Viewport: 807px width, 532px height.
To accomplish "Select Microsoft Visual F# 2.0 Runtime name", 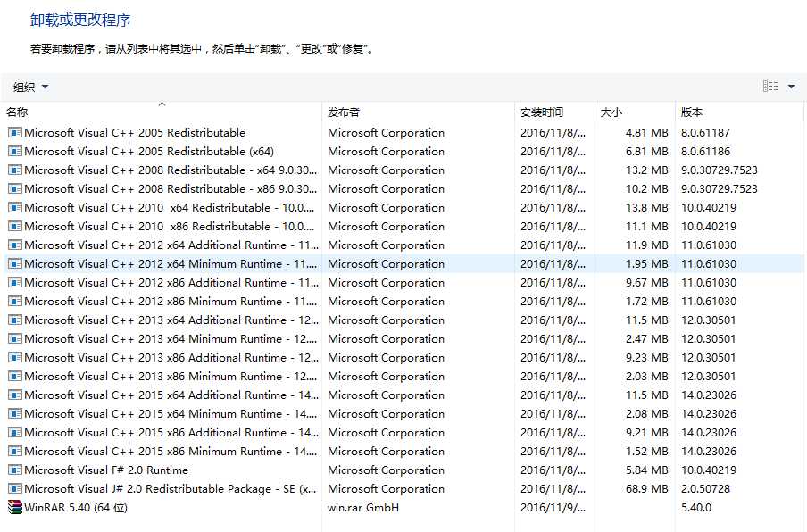I will point(106,470).
